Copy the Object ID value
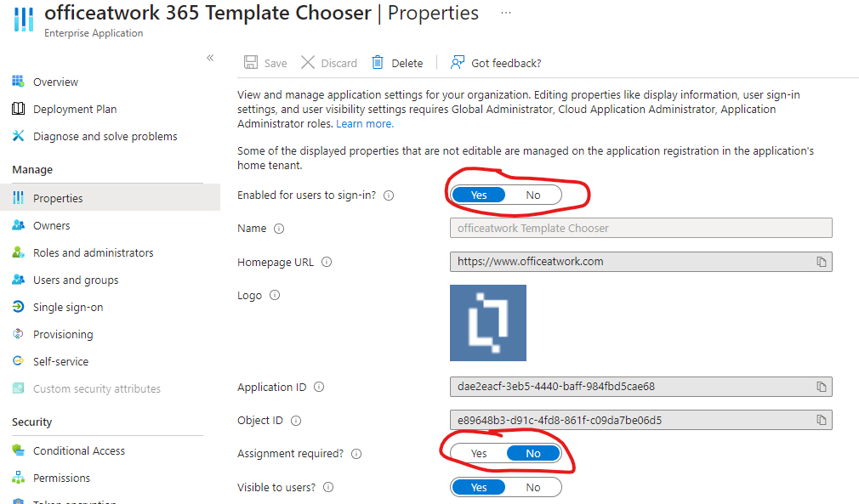859x504 pixels. pyautogui.click(x=821, y=420)
